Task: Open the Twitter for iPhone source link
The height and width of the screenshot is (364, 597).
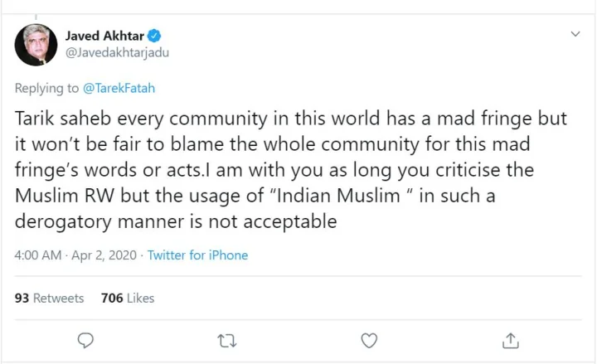Action: coord(197,255)
